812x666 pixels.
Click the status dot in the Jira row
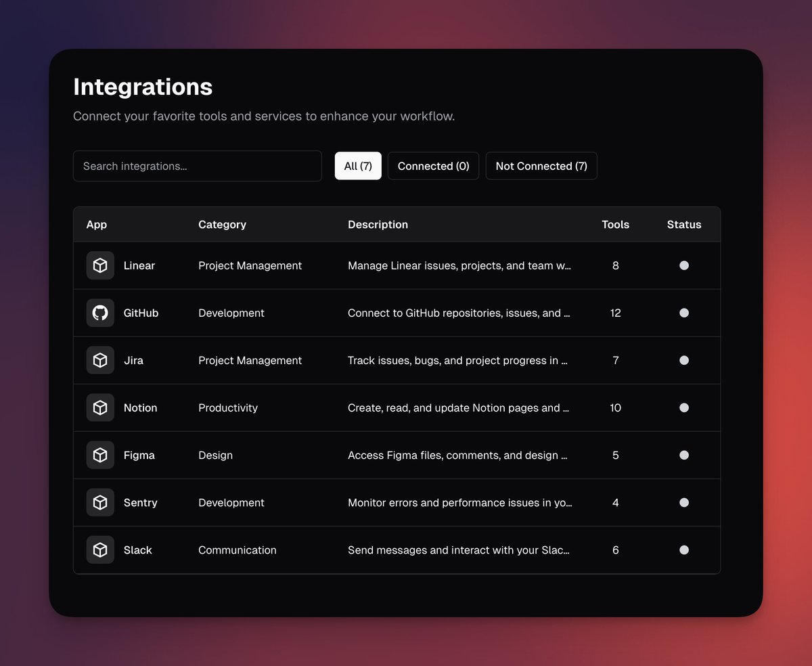click(x=684, y=360)
